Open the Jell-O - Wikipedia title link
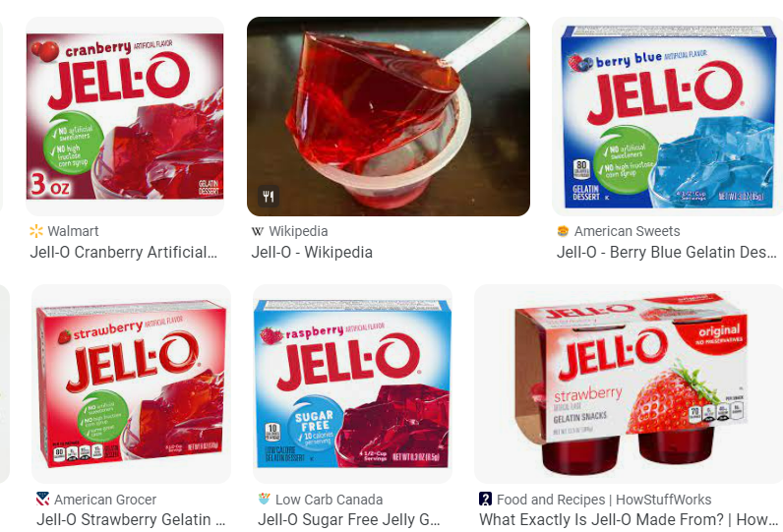This screenshot has width=783, height=532. (x=312, y=252)
